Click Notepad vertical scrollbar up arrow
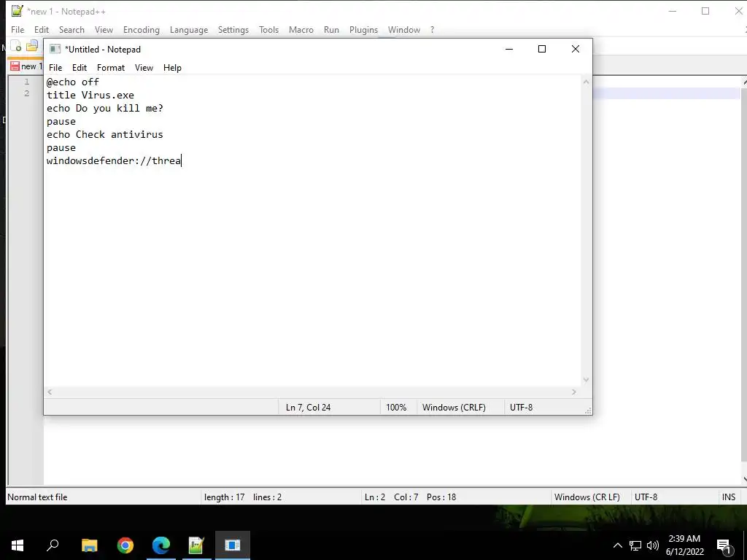 [x=586, y=82]
